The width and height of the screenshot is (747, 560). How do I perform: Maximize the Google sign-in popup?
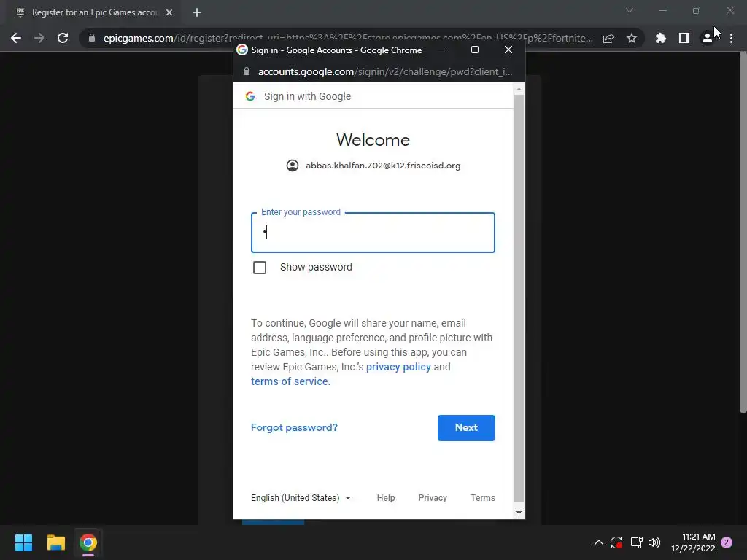click(475, 50)
